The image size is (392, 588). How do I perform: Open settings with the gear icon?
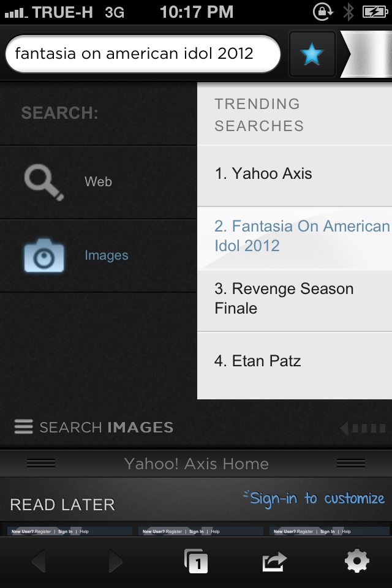pos(356,561)
